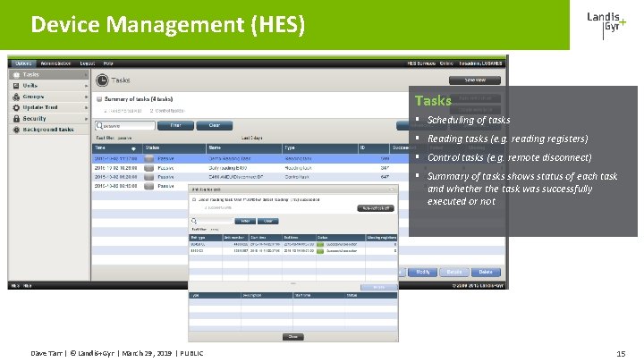This screenshot has width=644, height=362.
Task: Click gray status icon of Control task row
Action: tap(149, 177)
